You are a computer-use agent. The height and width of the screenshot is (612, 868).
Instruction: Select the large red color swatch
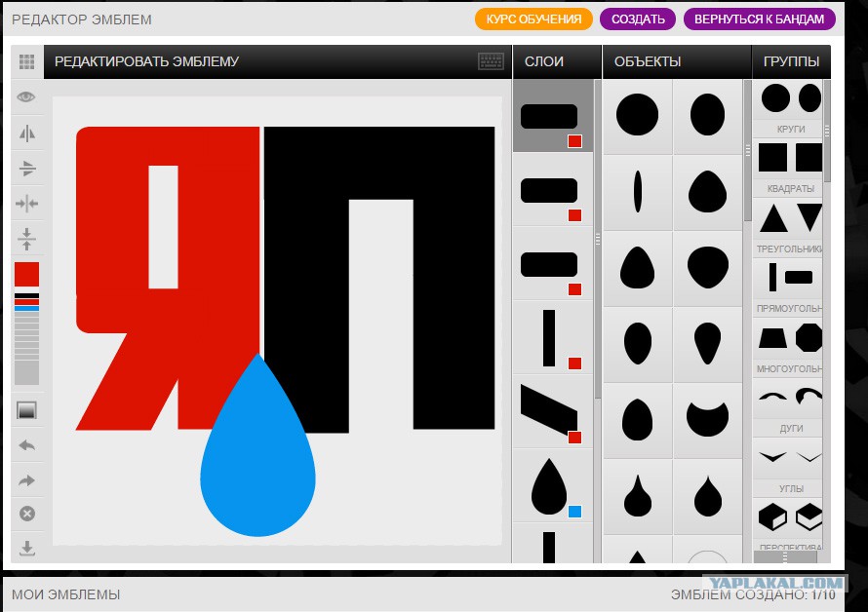(26, 275)
